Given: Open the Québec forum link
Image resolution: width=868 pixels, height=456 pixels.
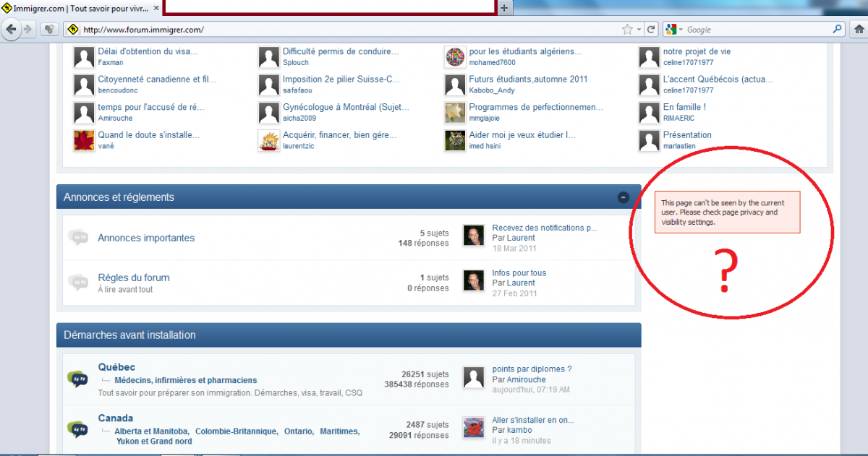Looking at the screenshot, I should (x=116, y=367).
